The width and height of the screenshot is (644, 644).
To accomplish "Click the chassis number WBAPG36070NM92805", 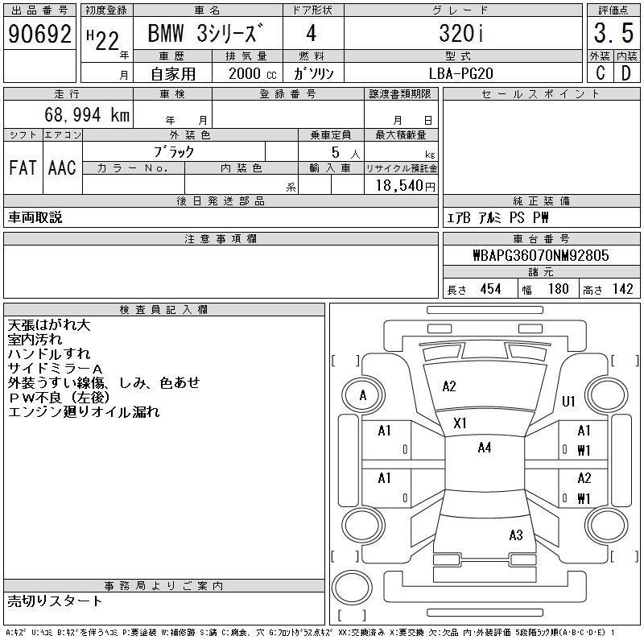I will pyautogui.click(x=541, y=255).
